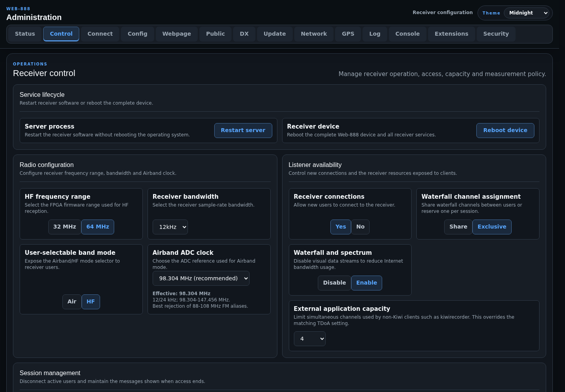Open the Config tab
565x392 pixels.
coord(137,34)
